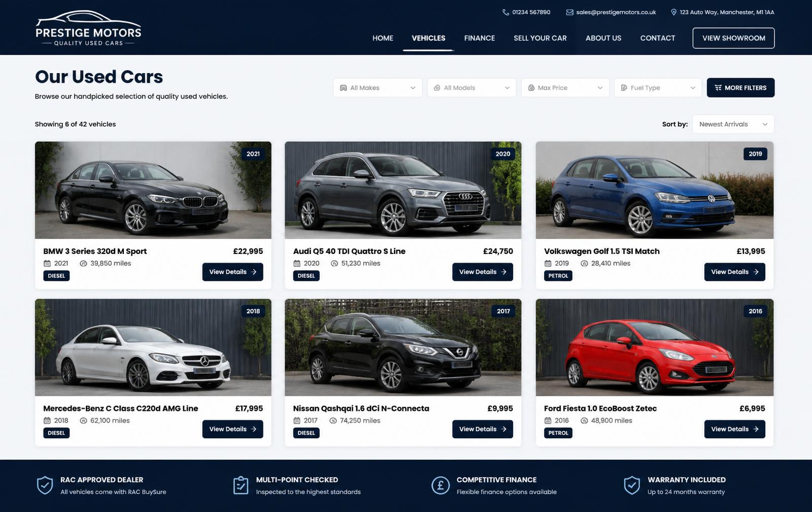Open BMW 3 Series car photo

153,190
